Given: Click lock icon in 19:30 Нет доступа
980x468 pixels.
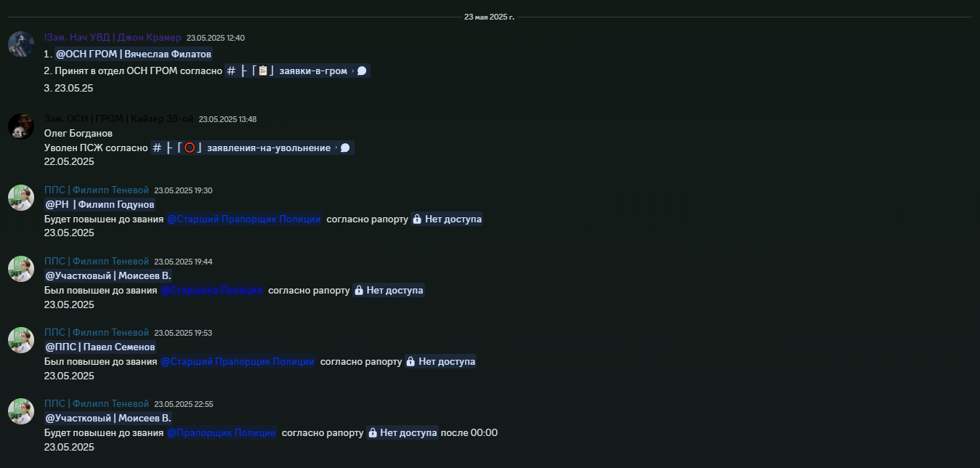Looking at the screenshot, I should (417, 219).
